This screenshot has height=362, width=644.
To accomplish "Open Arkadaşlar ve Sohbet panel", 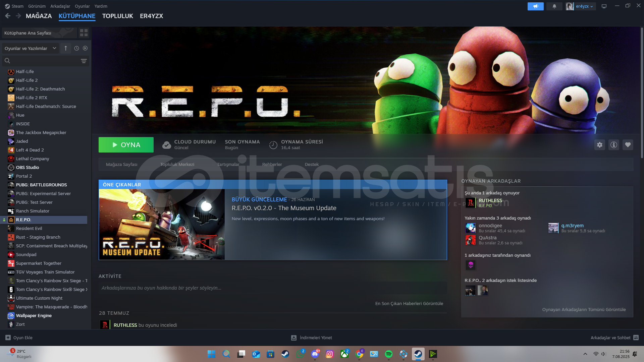I will 614,338.
